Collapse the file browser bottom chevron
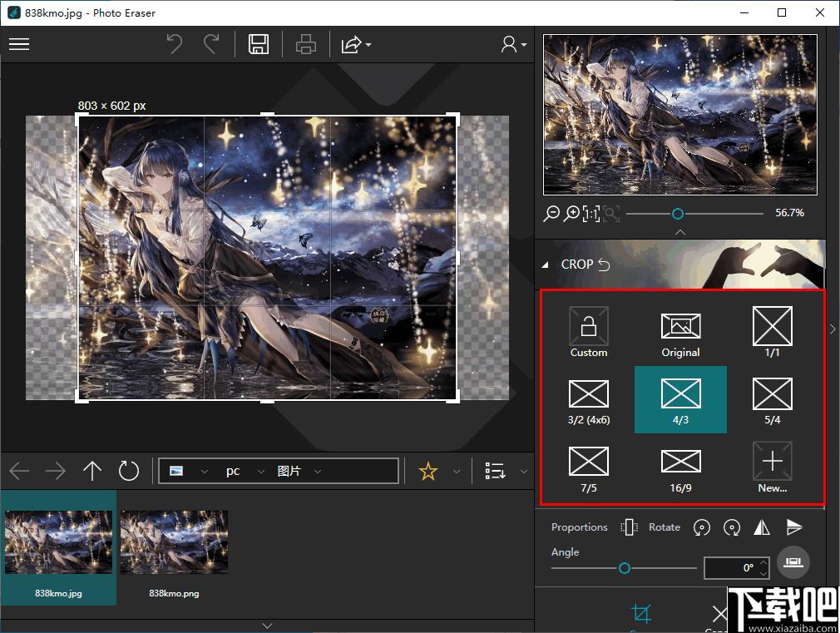The height and width of the screenshot is (633, 840). [x=267, y=626]
